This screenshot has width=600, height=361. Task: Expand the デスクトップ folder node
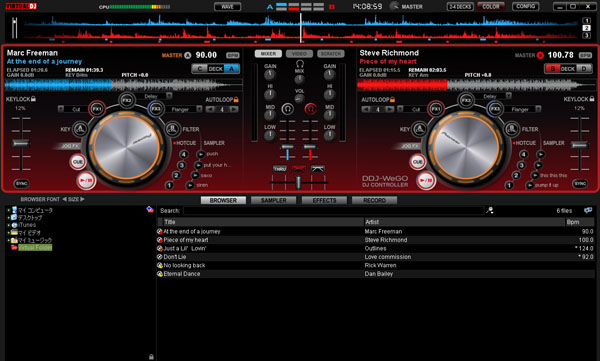pos(8,217)
